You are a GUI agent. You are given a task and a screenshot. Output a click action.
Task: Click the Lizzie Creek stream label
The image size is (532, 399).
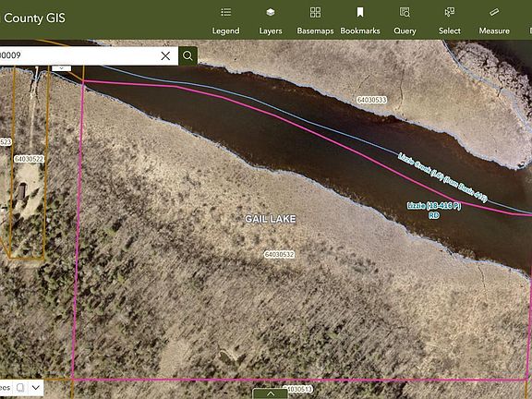(442, 177)
